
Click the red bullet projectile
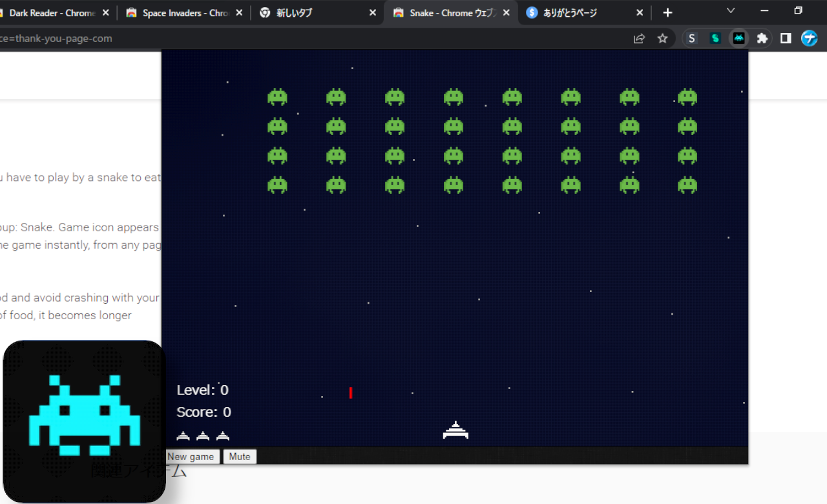click(351, 393)
